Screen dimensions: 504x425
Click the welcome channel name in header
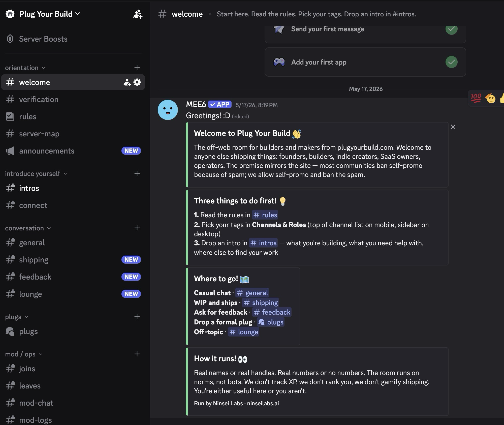coord(187,14)
